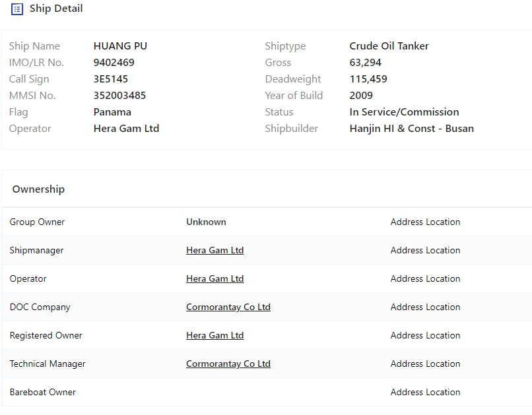The height and width of the screenshot is (415, 532).
Task: Select Address Location for Group Owner
Action: [425, 222]
